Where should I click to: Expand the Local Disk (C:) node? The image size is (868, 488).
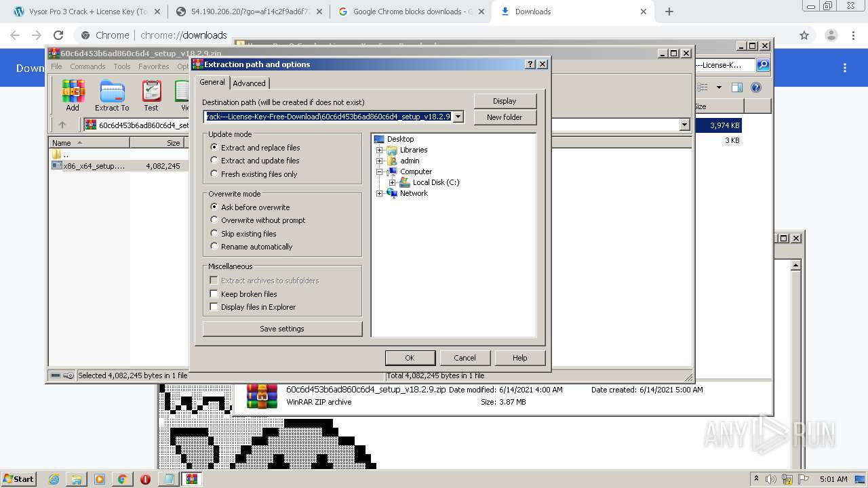[392, 182]
